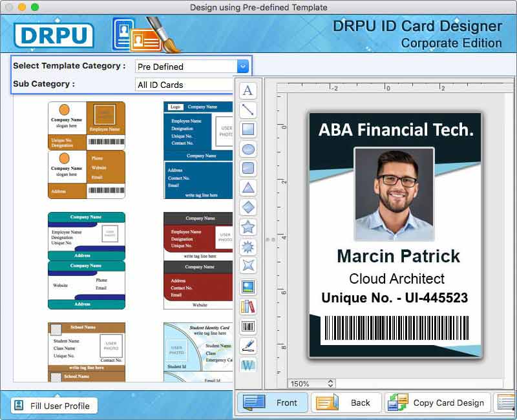Select the Ellipse shape tool
The width and height of the screenshot is (517, 420).
(248, 149)
